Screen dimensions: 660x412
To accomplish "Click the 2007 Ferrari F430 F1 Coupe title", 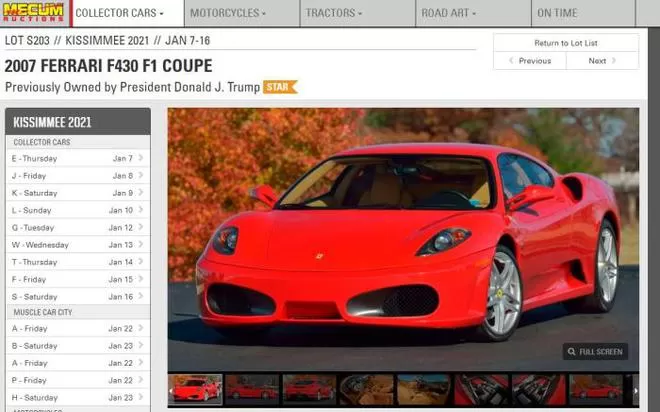I will click(x=108, y=66).
